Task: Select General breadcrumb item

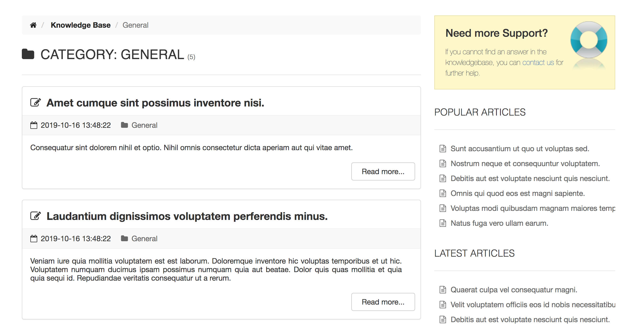Action: [135, 25]
